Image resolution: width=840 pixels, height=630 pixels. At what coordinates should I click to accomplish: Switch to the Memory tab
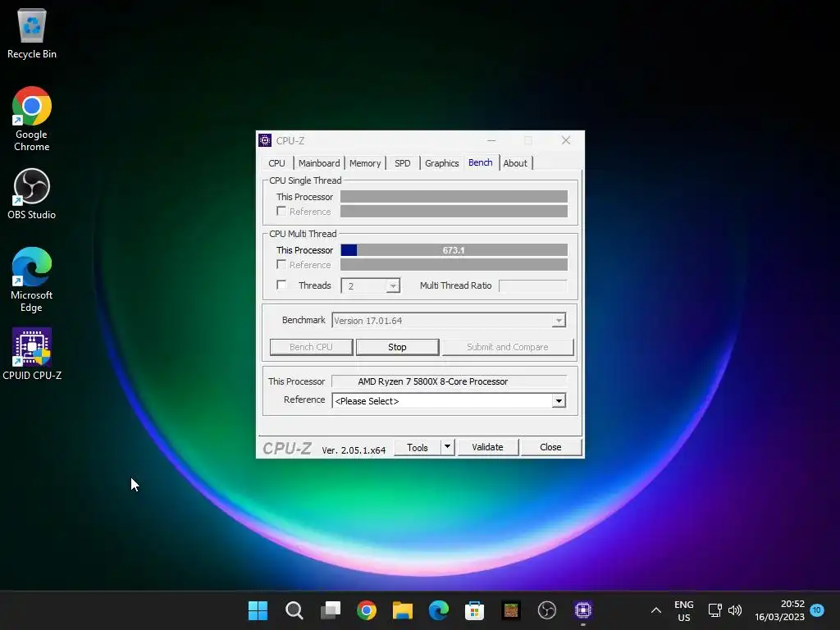pyautogui.click(x=365, y=163)
